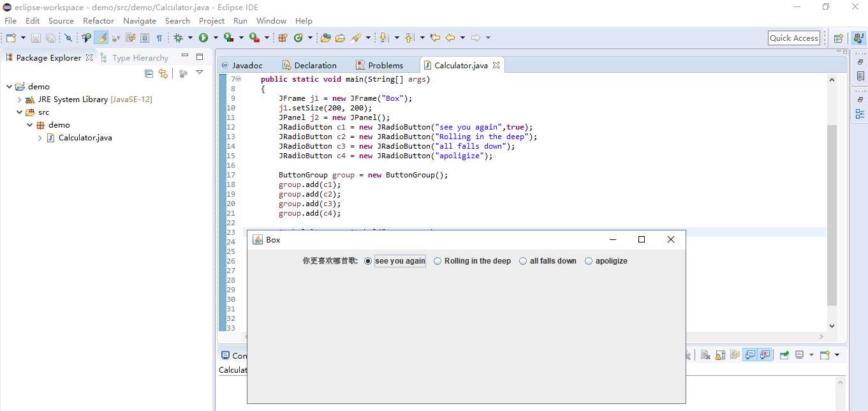
Task: Click the Quick Access search field
Action: [x=794, y=38]
